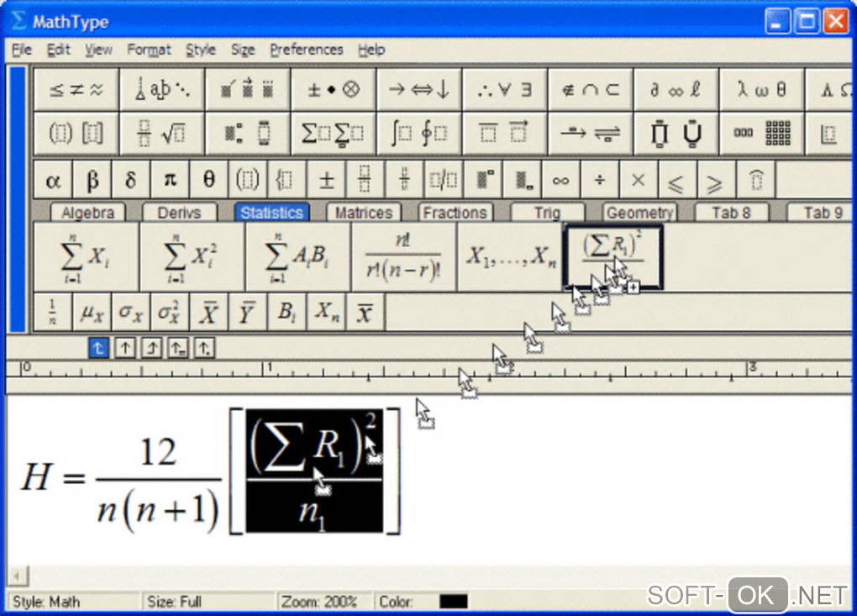This screenshot has width=857, height=616.
Task: Insert theta symbol from small bar
Action: (208, 179)
